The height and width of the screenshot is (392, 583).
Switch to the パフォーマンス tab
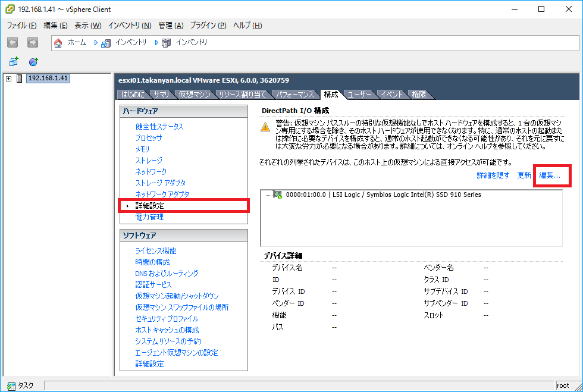[295, 95]
